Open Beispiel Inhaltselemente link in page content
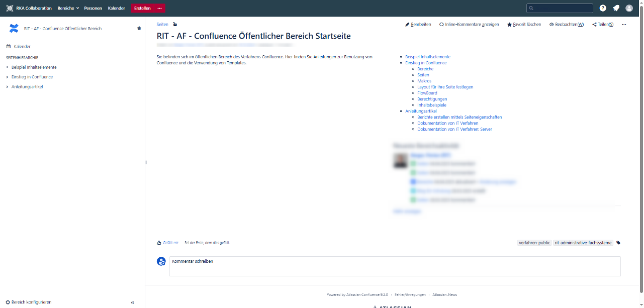This screenshot has width=644, height=308. click(428, 57)
